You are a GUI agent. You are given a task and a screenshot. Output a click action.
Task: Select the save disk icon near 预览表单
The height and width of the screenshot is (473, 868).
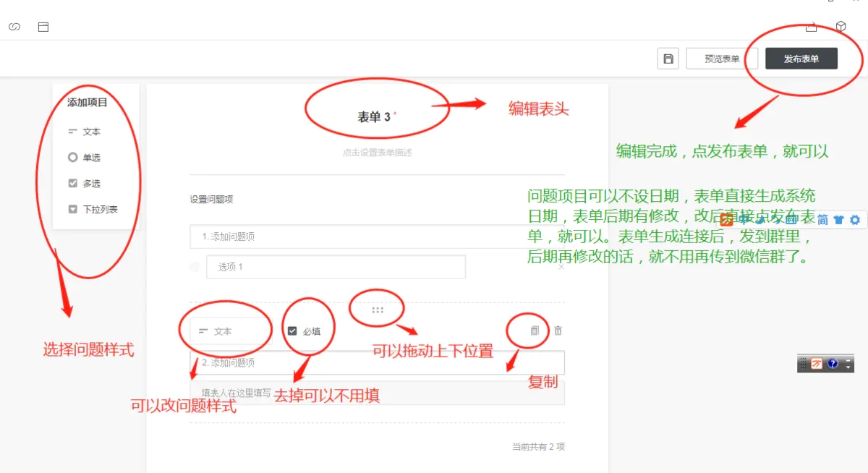(667, 58)
